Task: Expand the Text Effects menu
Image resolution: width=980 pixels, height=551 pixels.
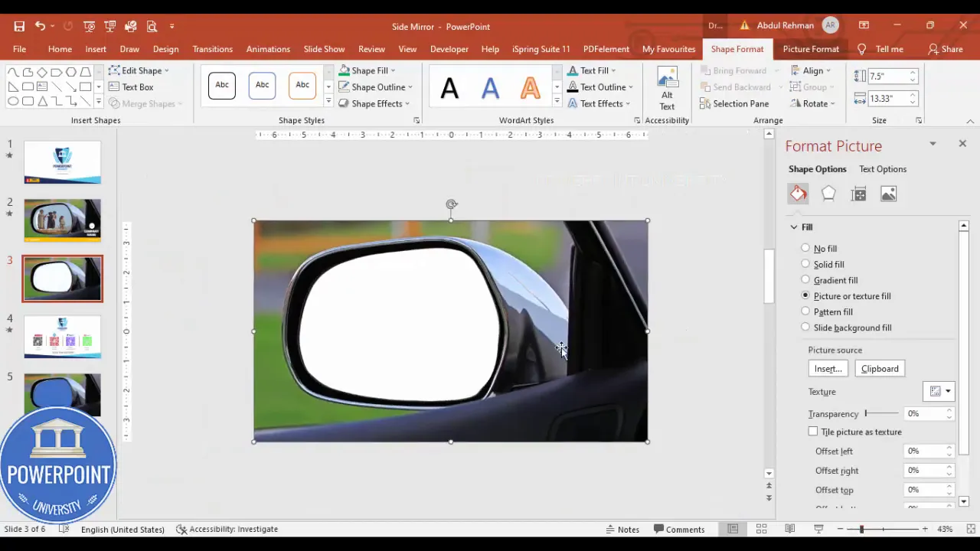Action: click(599, 103)
